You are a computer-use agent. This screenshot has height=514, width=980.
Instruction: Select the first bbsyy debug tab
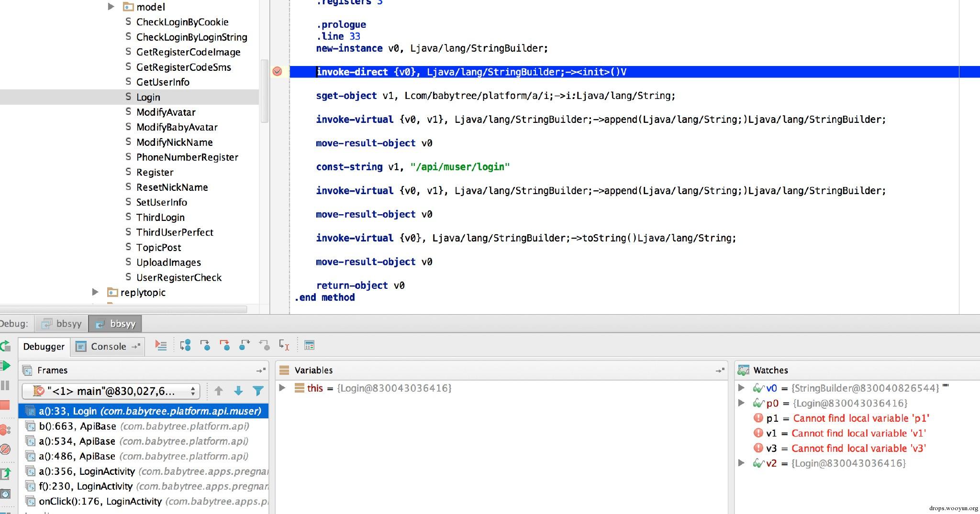(x=62, y=324)
